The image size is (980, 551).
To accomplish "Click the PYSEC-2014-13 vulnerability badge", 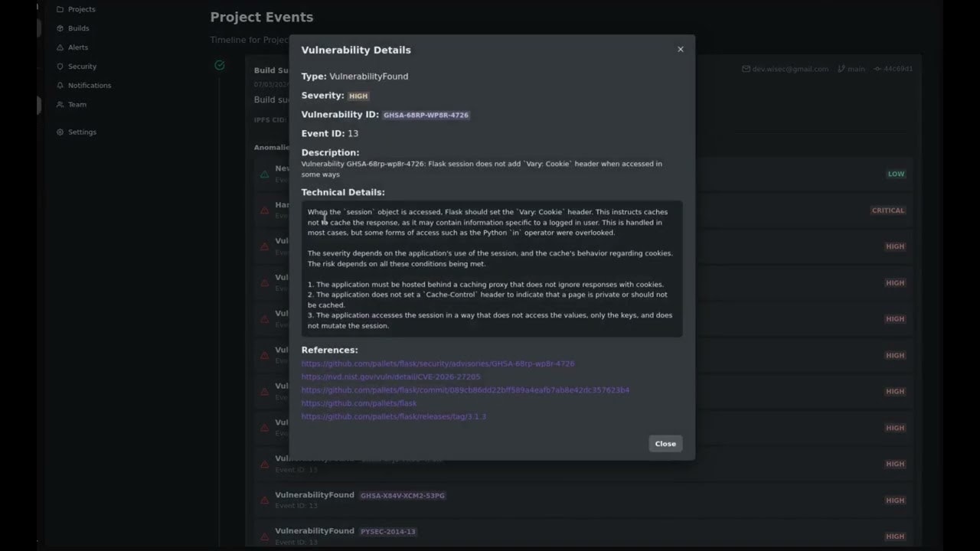I will click(x=387, y=531).
